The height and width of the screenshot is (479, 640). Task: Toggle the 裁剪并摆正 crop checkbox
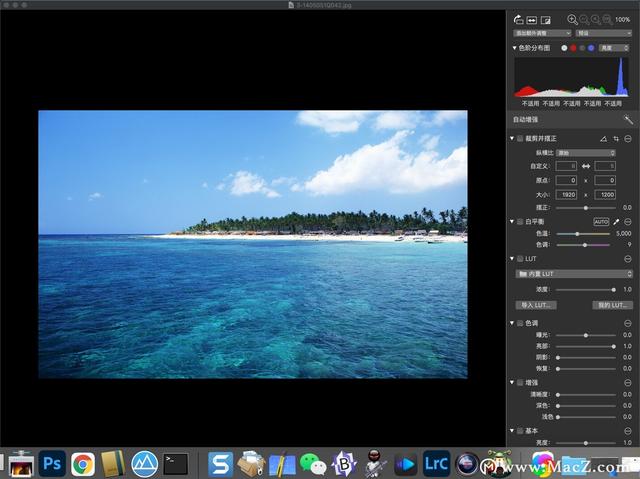520,139
